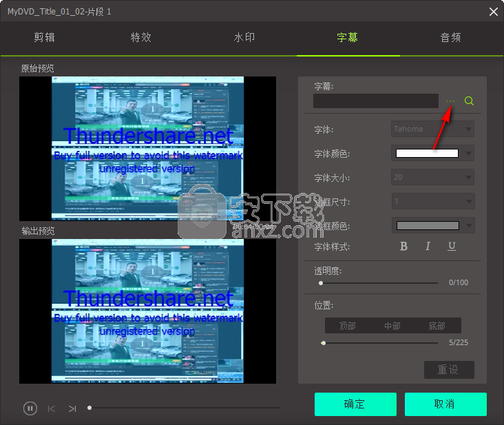Switch to the 水印 tab

[244, 38]
